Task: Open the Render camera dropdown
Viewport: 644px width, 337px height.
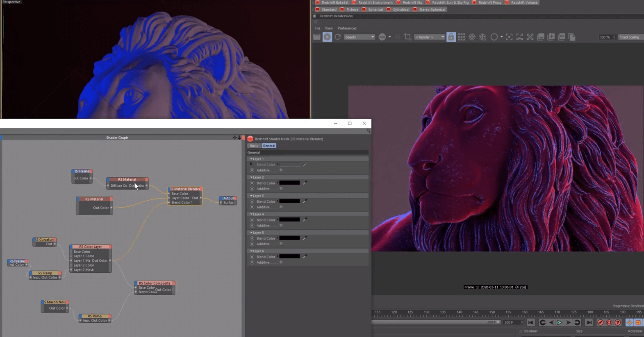Action: click(x=429, y=37)
